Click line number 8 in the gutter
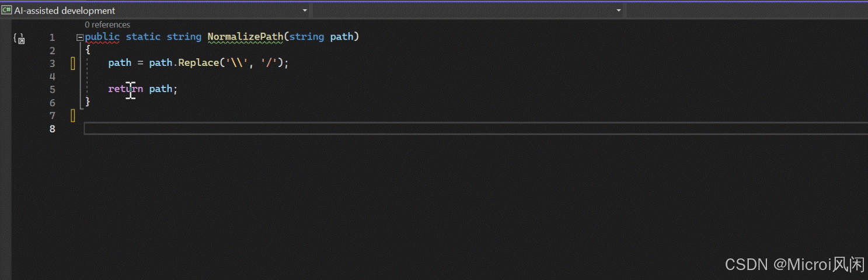This screenshot has width=868, height=280. (53, 128)
